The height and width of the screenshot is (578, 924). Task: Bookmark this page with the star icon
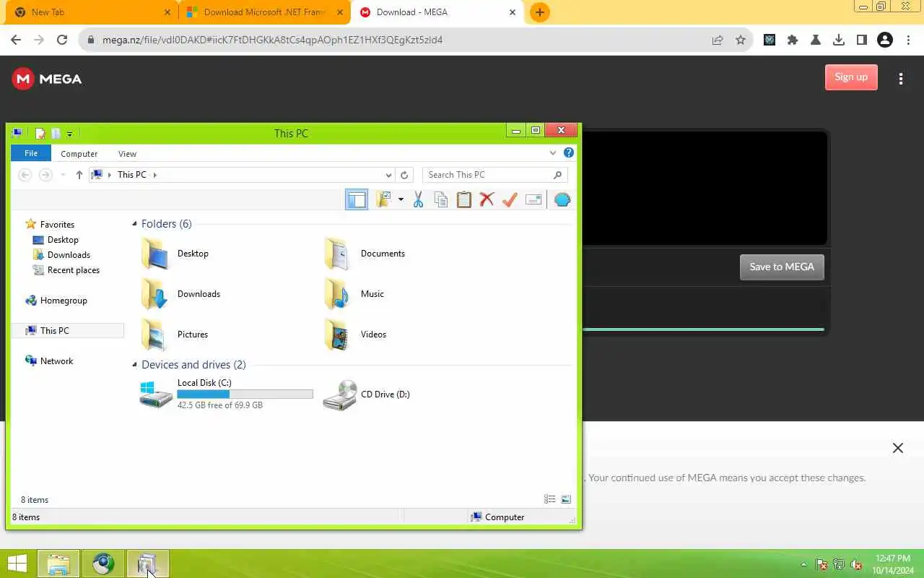(740, 40)
